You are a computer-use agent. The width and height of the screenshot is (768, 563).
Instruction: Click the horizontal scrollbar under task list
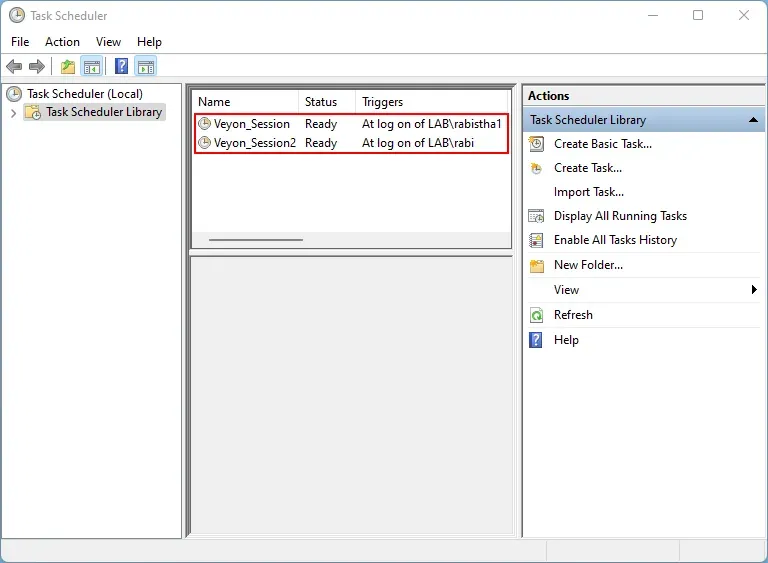tap(256, 240)
